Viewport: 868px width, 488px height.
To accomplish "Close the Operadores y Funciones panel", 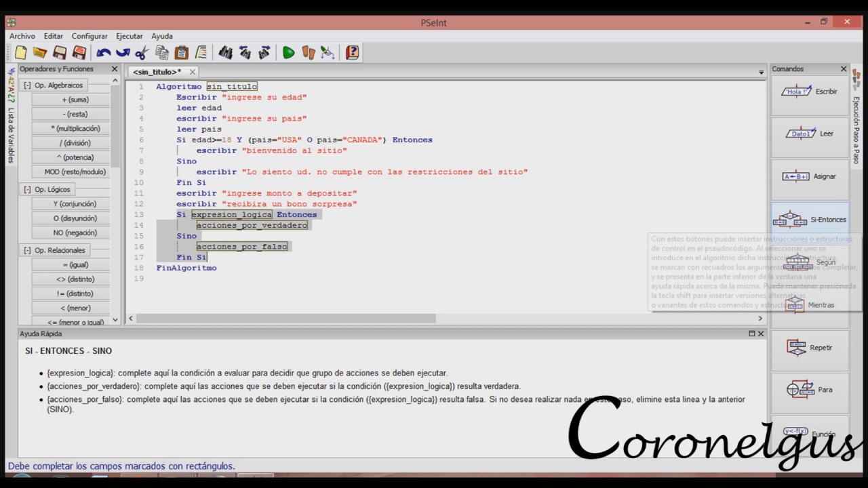I will tap(115, 69).
